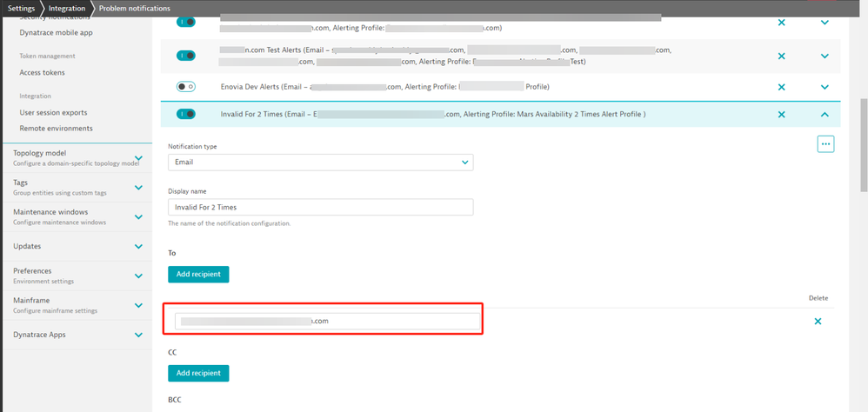
Task: Go to Remote environments settings
Action: pos(56,129)
